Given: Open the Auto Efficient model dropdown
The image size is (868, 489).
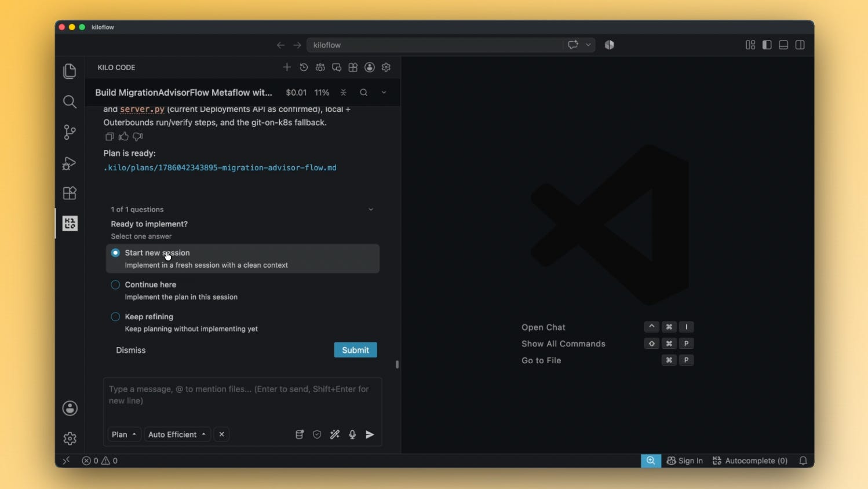Looking at the screenshot, I should click(x=177, y=435).
